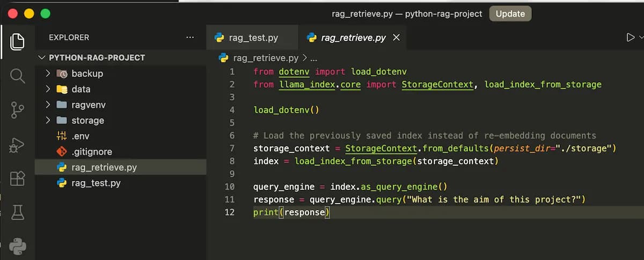This screenshot has width=644, height=260.
Task: Click the yellow minimize window button
Action: pos(29,14)
